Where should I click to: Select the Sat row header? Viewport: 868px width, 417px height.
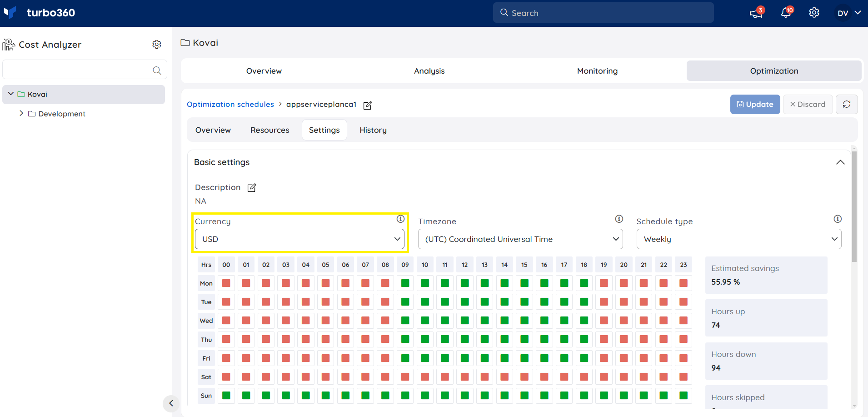click(x=206, y=377)
